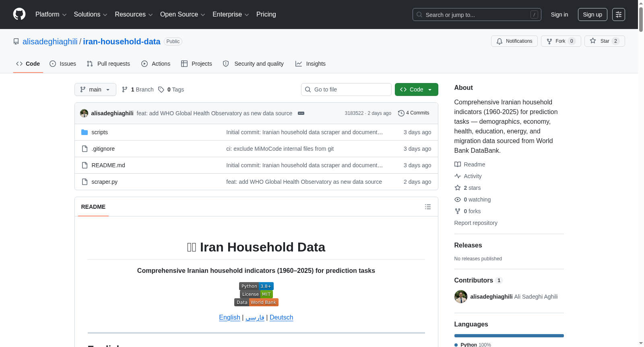Image resolution: width=644 pixels, height=347 pixels.
Task: Expand the commit message ellipsis button
Action: click(x=301, y=113)
